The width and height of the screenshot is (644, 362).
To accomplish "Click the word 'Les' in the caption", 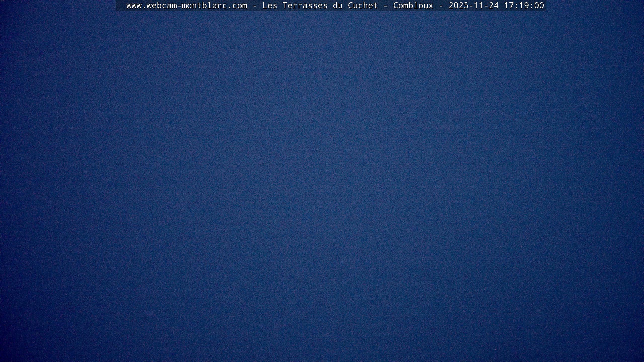I will pyautogui.click(x=270, y=6).
